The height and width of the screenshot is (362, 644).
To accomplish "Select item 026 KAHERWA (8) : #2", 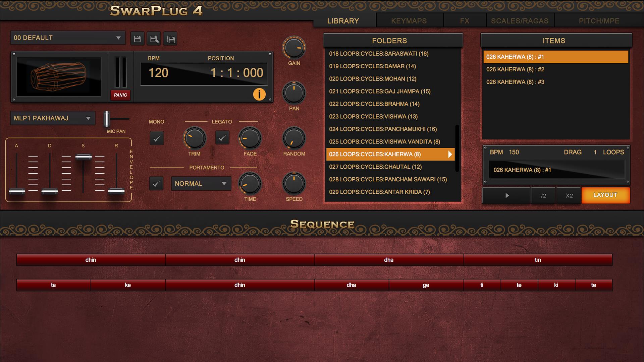I will 555,69.
